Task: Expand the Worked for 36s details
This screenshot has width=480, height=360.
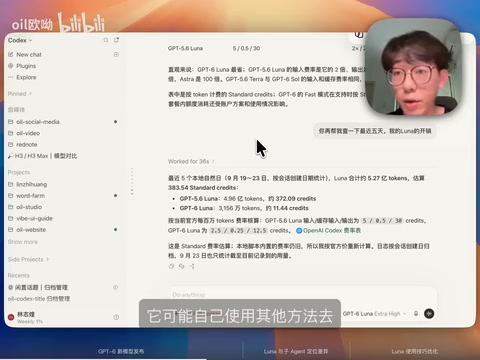Action: 191,161
